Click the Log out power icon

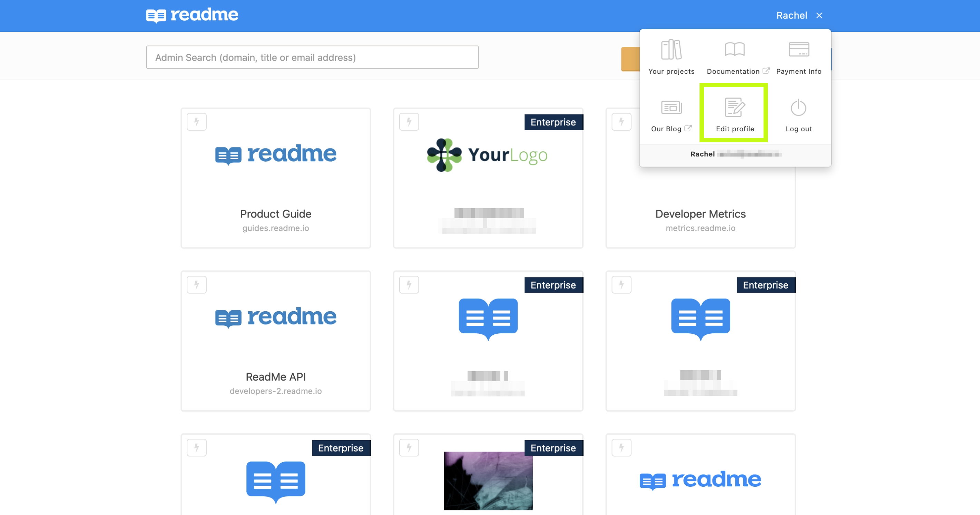[798, 108]
